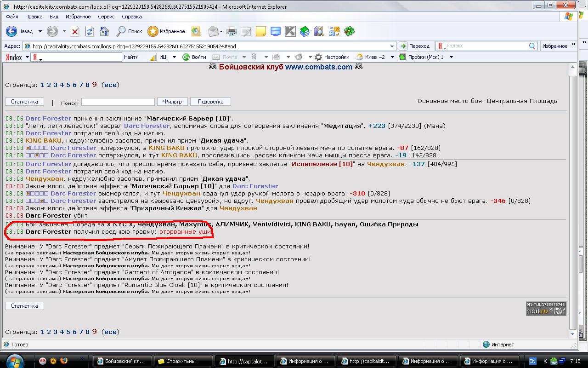Switch to Бойцовский кл... taskbar window

122,361
